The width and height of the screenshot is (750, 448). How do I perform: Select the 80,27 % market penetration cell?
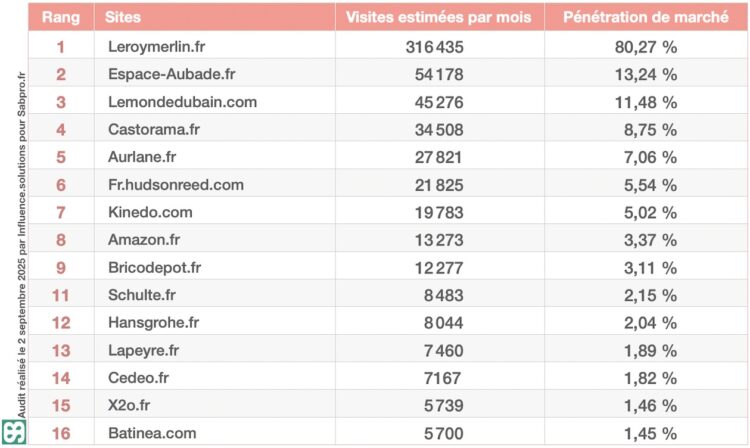point(645,46)
